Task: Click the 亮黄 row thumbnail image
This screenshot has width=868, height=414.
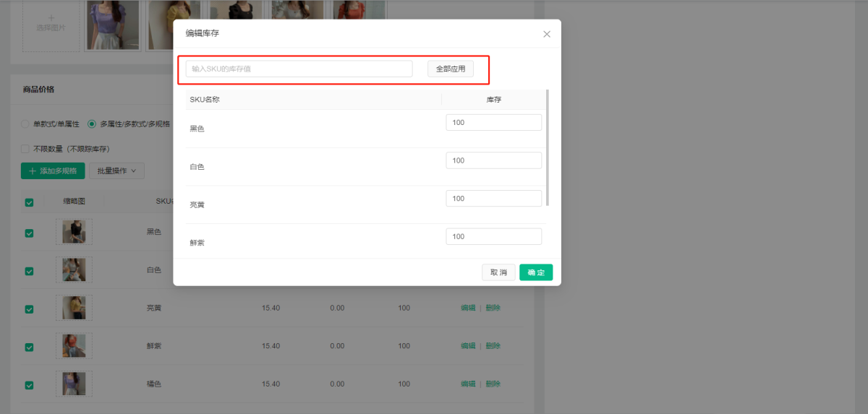Action: pos(74,308)
